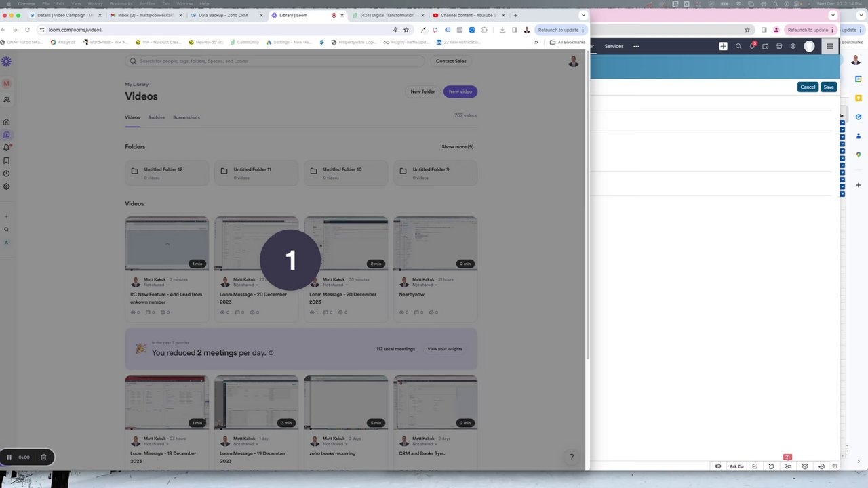The width and height of the screenshot is (868, 488).
Task: Switch to the Archive tab in Loom
Action: point(157,117)
